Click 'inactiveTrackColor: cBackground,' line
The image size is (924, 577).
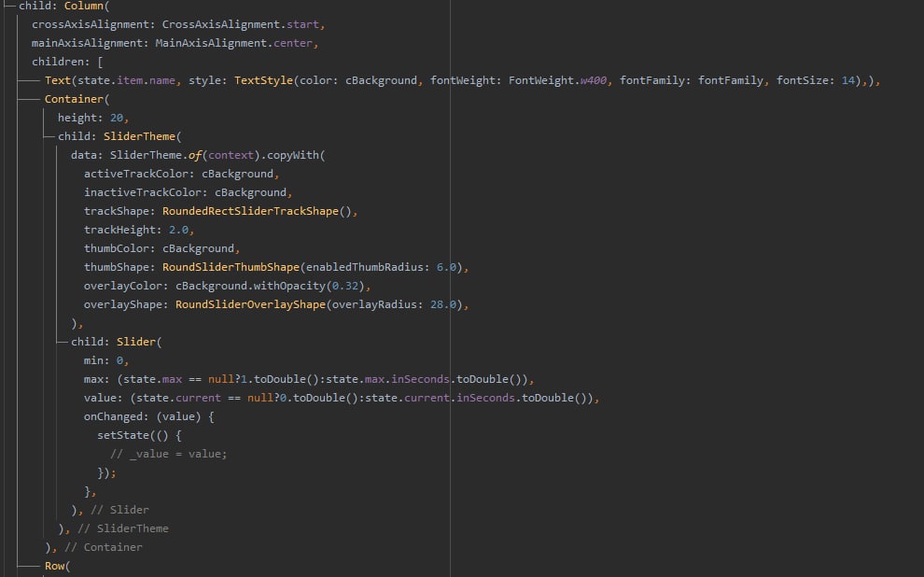(x=188, y=192)
